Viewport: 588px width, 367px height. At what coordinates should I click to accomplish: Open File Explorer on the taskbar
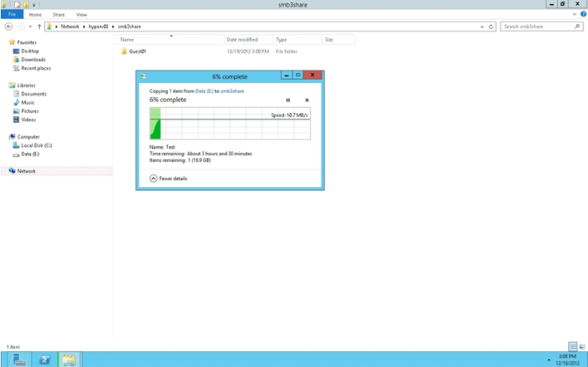click(x=69, y=359)
